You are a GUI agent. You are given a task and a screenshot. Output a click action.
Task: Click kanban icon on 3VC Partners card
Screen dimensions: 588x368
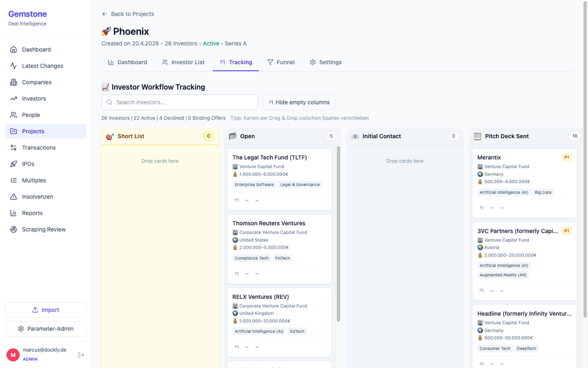[482, 290]
